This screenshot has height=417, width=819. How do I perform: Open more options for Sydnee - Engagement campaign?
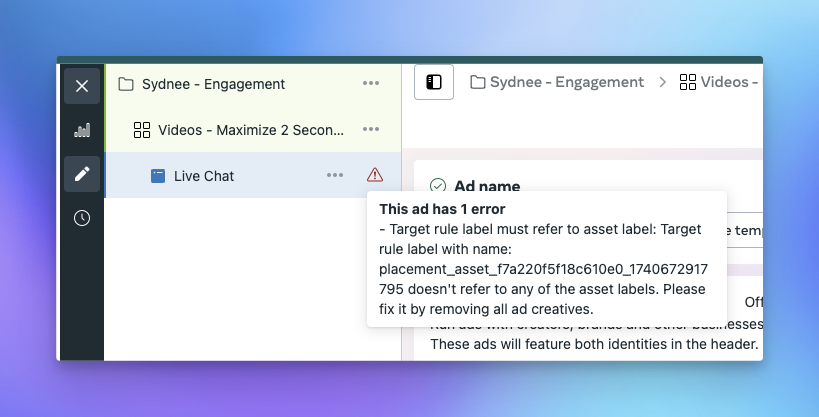(371, 83)
